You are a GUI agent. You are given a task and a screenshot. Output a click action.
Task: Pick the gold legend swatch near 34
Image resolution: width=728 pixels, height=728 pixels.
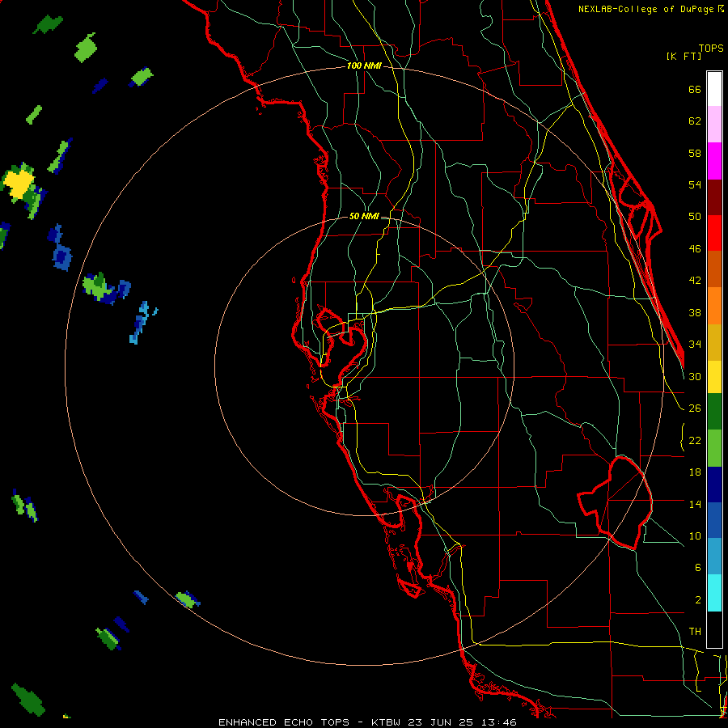[714, 342]
